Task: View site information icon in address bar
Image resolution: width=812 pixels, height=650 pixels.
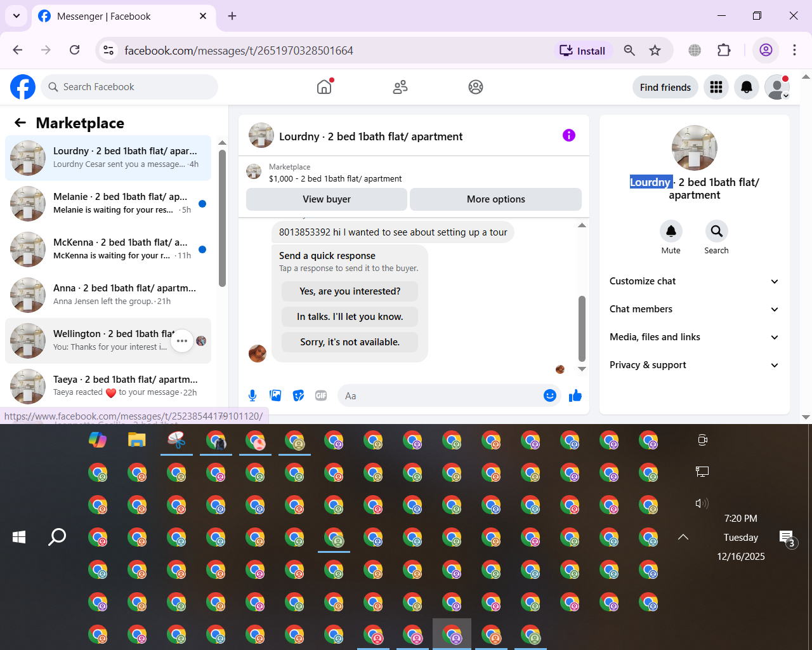Action: (x=108, y=51)
